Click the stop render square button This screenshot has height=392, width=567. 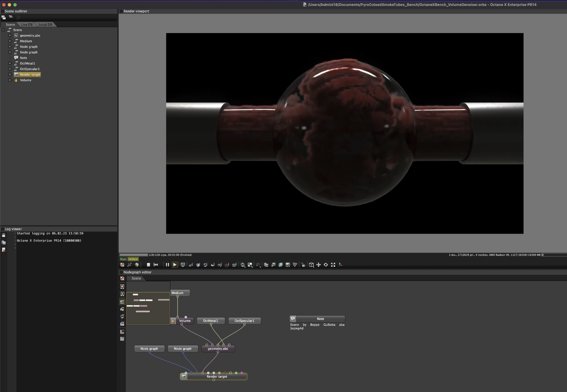(x=148, y=265)
